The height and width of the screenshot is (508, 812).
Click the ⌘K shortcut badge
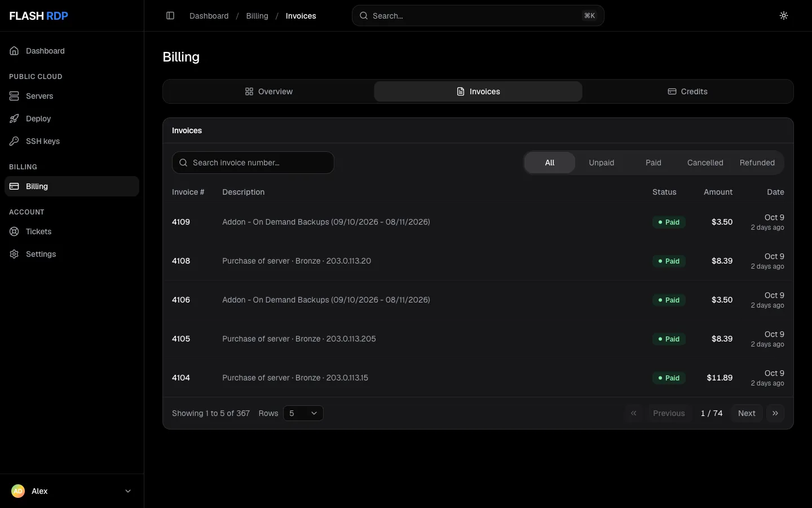click(590, 16)
